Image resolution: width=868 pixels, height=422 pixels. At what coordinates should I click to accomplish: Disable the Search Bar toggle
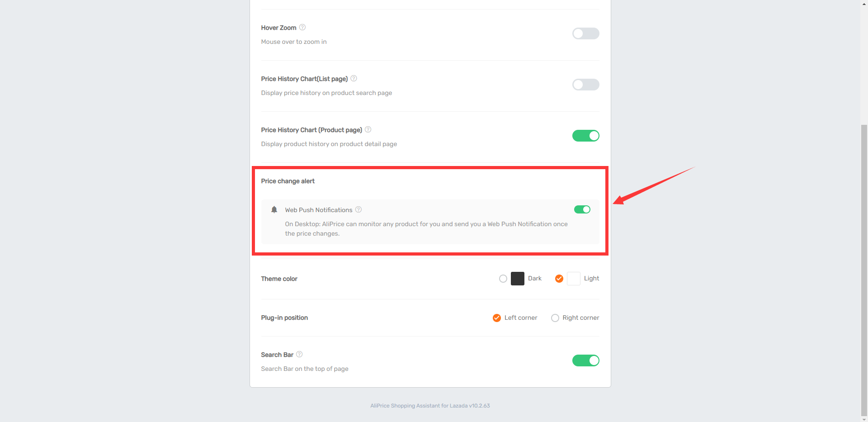tap(585, 360)
